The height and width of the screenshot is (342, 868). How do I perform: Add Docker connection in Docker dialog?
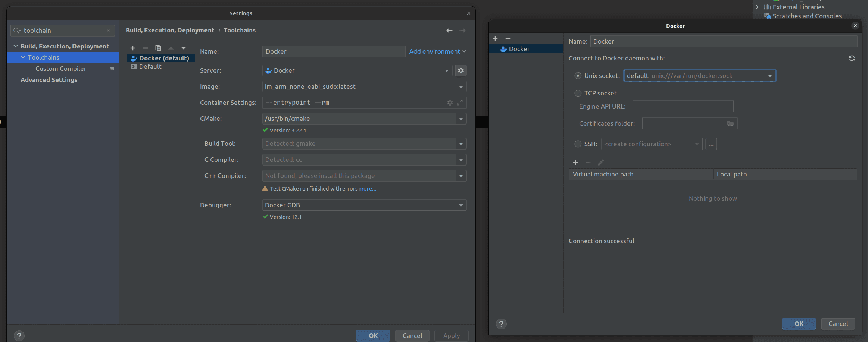point(495,38)
